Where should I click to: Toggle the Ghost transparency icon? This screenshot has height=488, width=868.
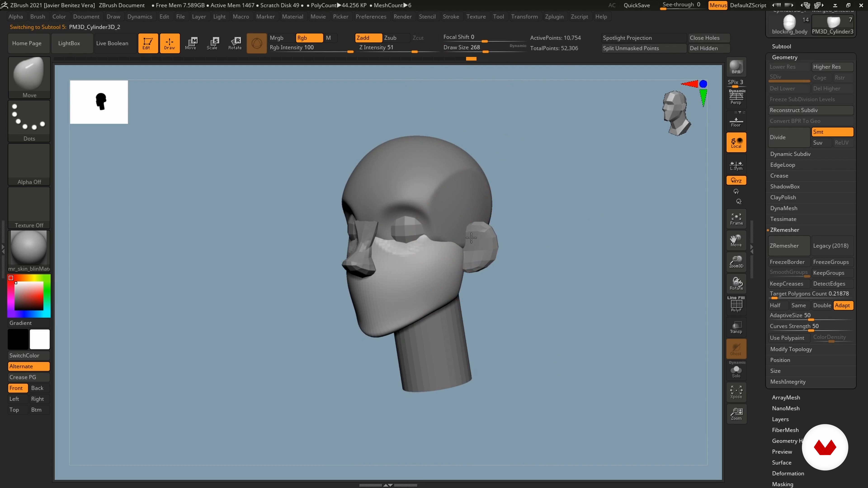(736, 349)
